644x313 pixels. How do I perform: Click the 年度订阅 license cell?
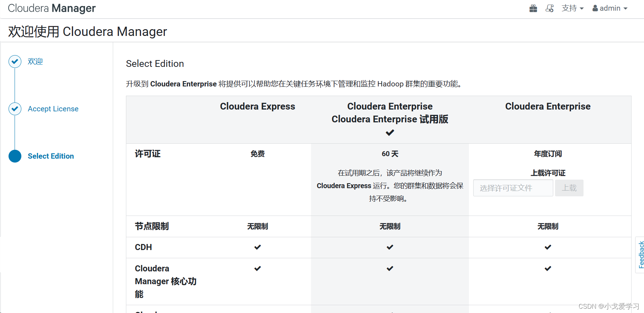click(548, 154)
